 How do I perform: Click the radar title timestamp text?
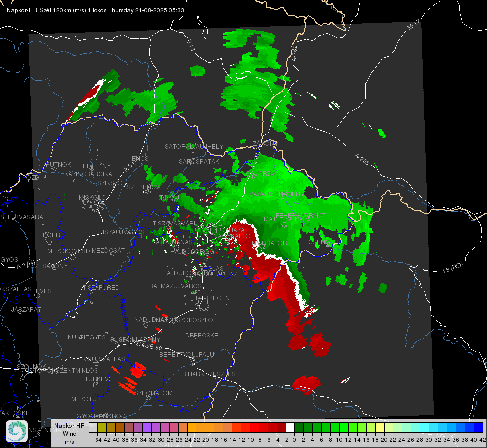pyautogui.click(x=96, y=10)
